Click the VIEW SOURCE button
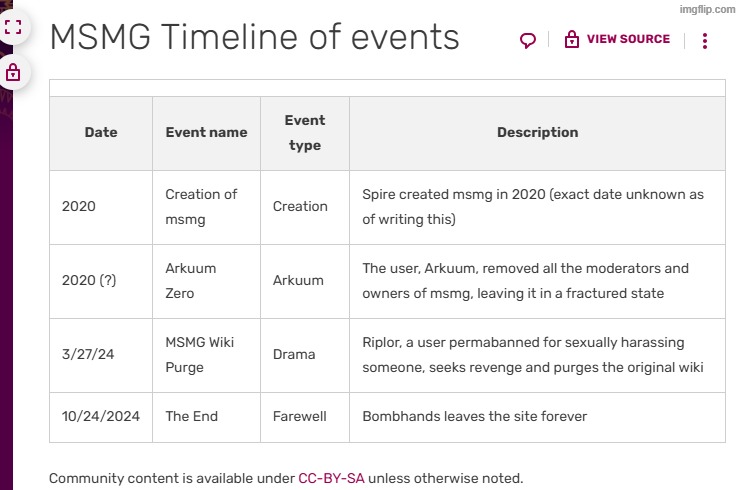Screen dimensions: 740x490 627,40
